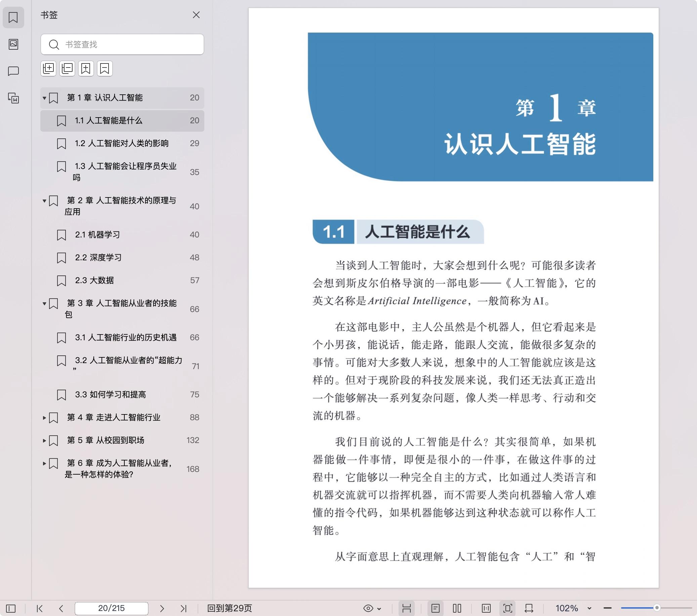Go to the previous page
The width and height of the screenshot is (697, 616).
click(x=61, y=608)
